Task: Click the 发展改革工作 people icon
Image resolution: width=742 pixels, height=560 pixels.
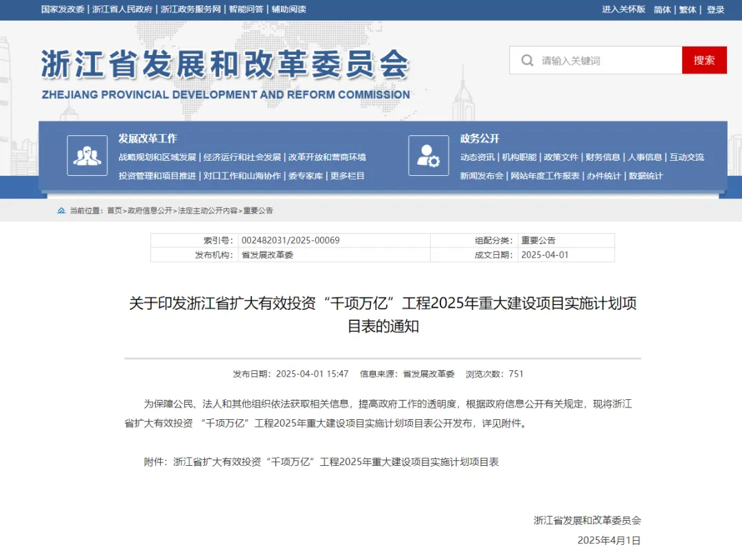Action: point(87,155)
